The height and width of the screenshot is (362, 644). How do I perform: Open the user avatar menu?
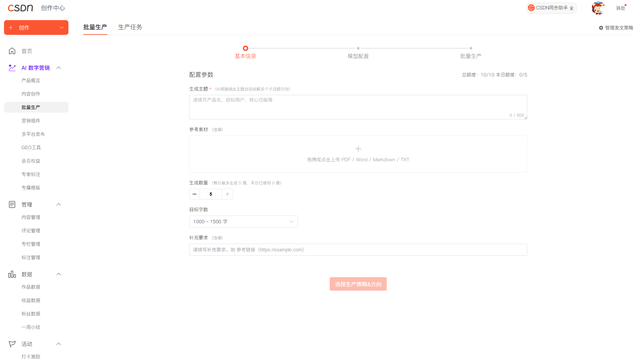pos(598,8)
